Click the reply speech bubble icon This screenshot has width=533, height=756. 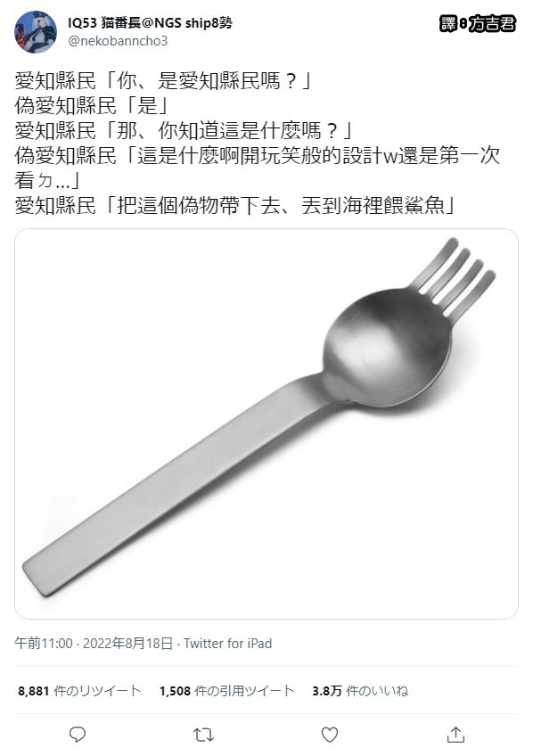(78, 735)
